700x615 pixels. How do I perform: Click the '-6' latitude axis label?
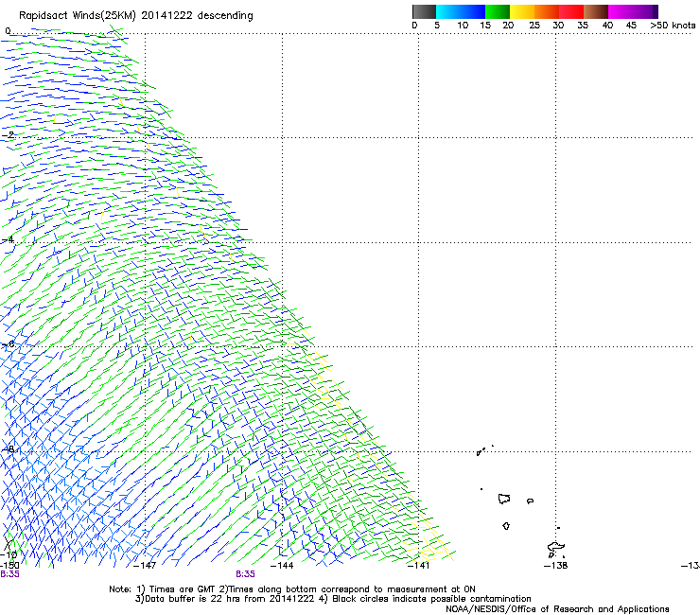point(8,344)
